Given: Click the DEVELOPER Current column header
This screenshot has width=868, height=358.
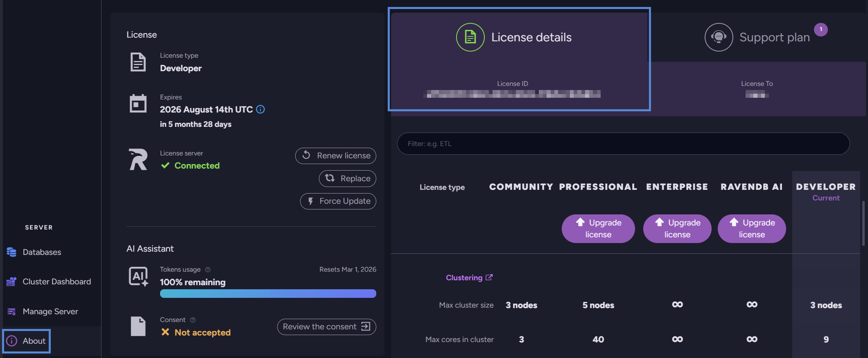Looking at the screenshot, I should tap(826, 191).
